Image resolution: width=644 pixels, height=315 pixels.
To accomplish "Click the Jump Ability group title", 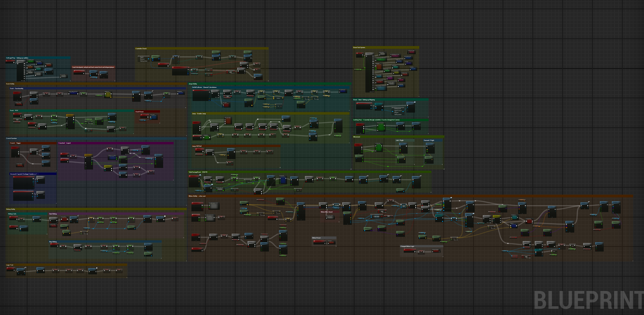I will click(193, 84).
